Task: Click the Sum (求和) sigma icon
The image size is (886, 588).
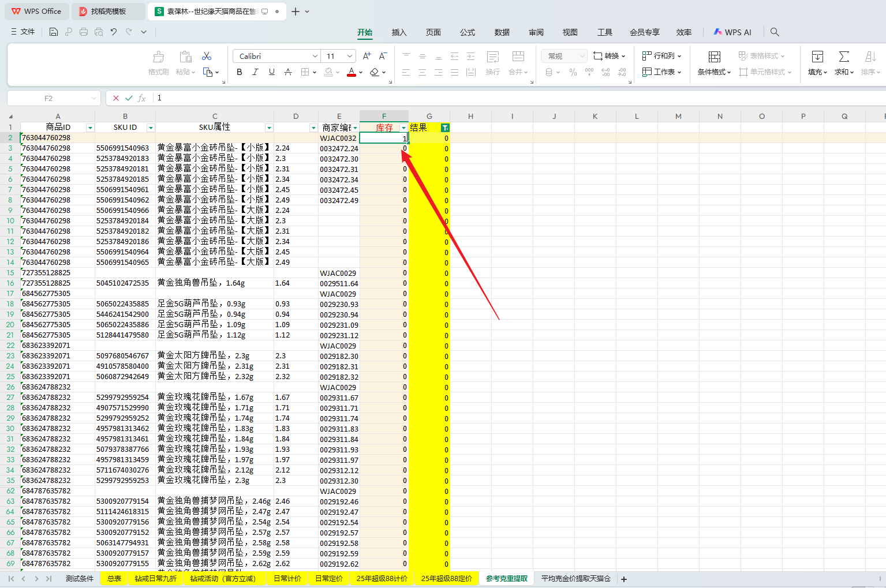Action: click(844, 57)
